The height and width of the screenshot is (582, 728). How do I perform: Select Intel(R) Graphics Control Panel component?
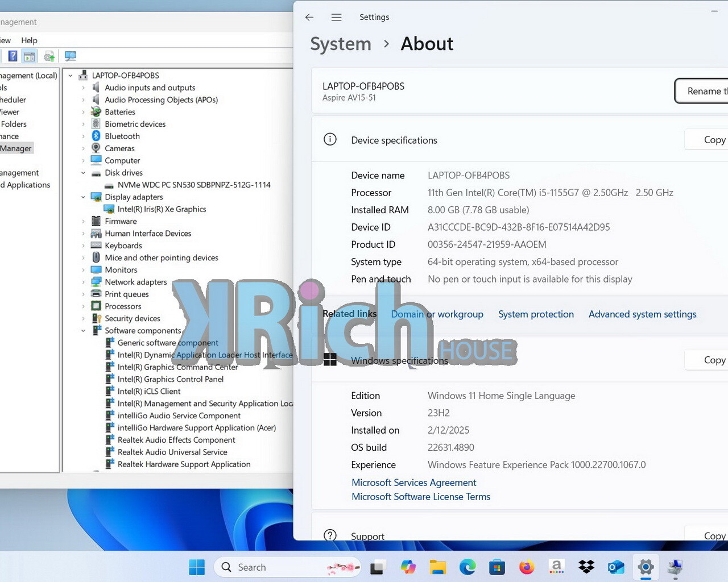[x=170, y=379]
